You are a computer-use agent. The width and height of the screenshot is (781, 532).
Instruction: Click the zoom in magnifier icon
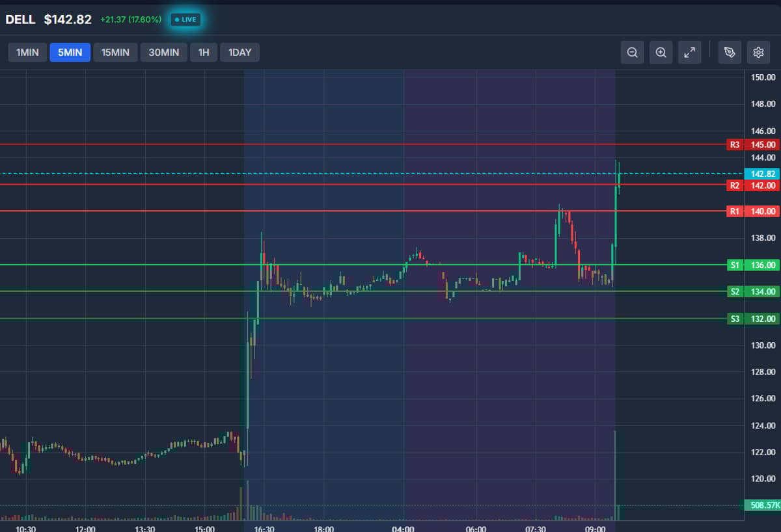[661, 53]
